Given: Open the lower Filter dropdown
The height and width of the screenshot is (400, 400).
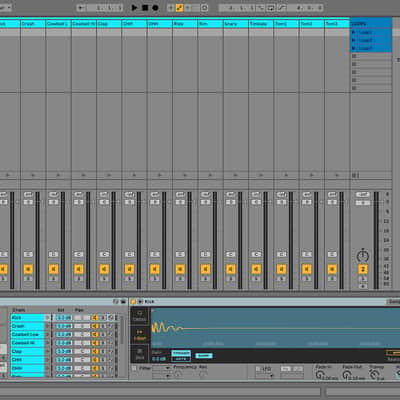Looking at the screenshot, I should pos(161,376).
